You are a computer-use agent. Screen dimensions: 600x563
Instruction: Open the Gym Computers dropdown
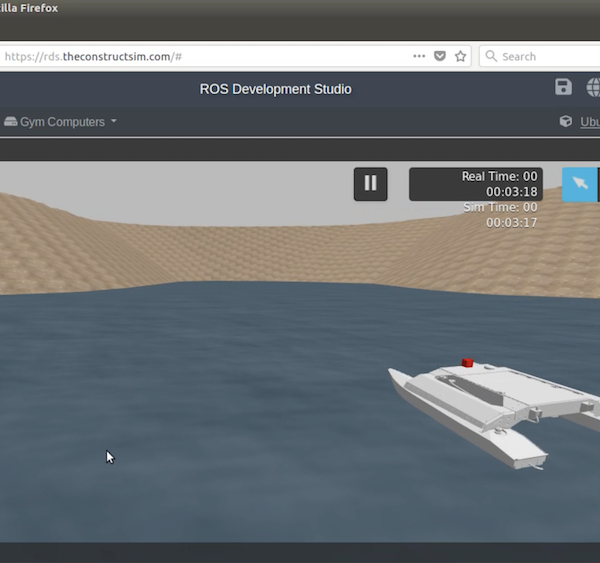60,122
